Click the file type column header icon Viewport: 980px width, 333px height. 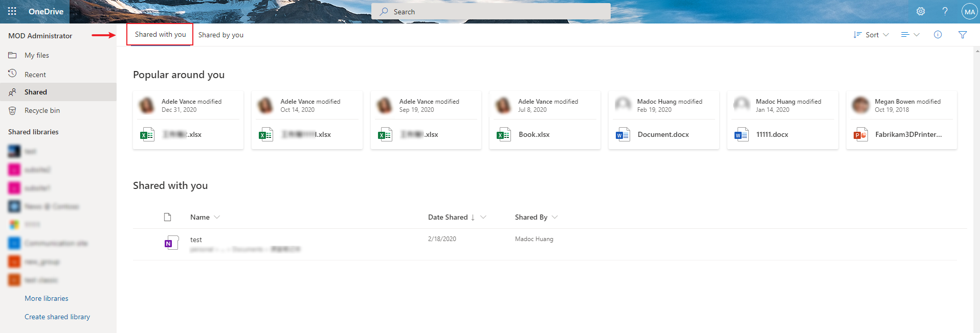click(x=167, y=217)
